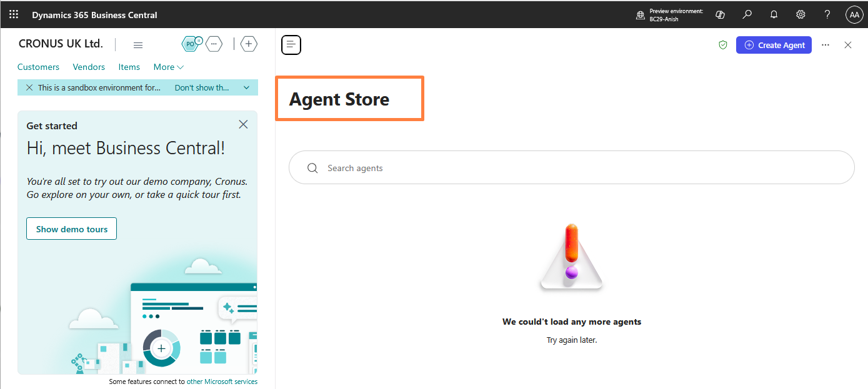Click the Show demo tours button

pyautogui.click(x=71, y=229)
